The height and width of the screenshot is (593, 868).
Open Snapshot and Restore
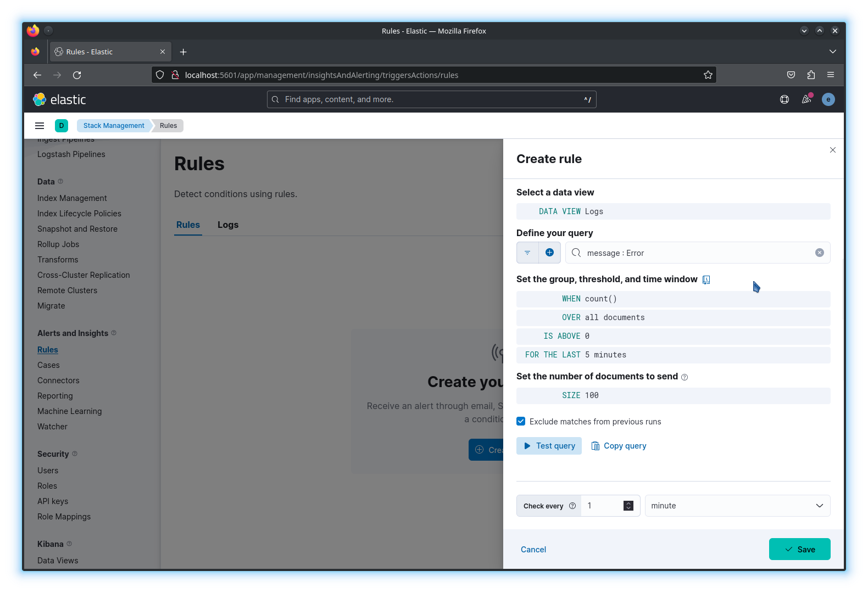pyautogui.click(x=77, y=229)
